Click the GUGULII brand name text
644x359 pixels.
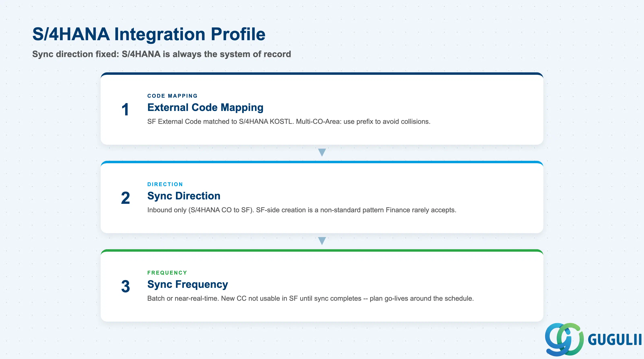coord(615,340)
